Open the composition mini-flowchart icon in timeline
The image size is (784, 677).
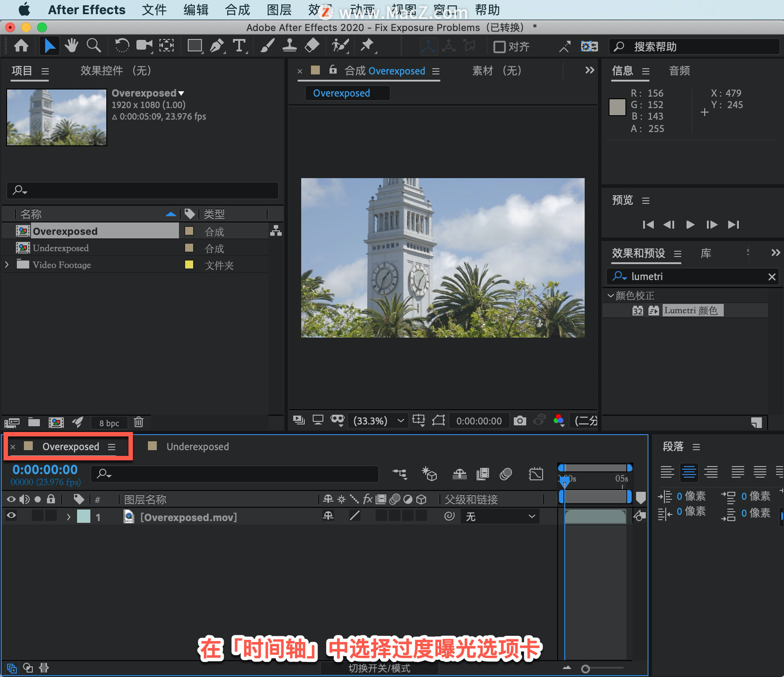(400, 474)
